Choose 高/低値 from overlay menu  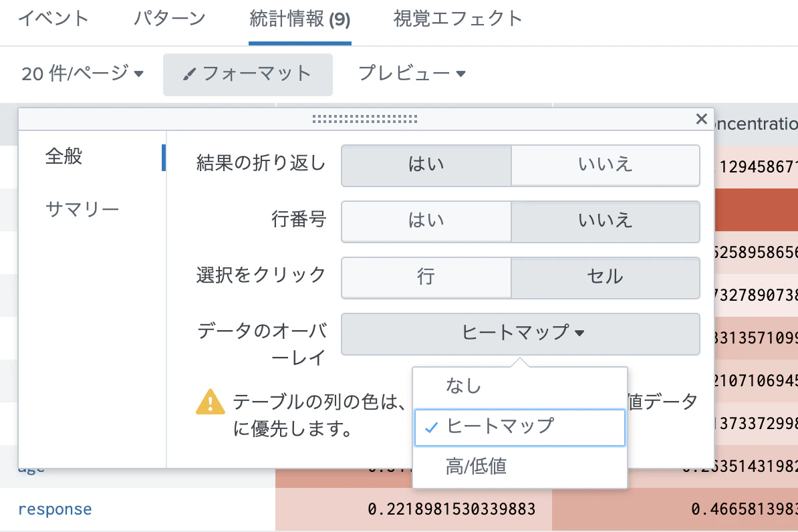[x=519, y=467]
